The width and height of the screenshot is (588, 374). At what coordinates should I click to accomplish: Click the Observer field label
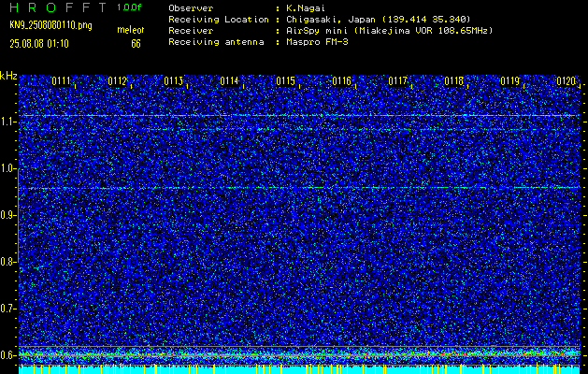click(x=191, y=8)
